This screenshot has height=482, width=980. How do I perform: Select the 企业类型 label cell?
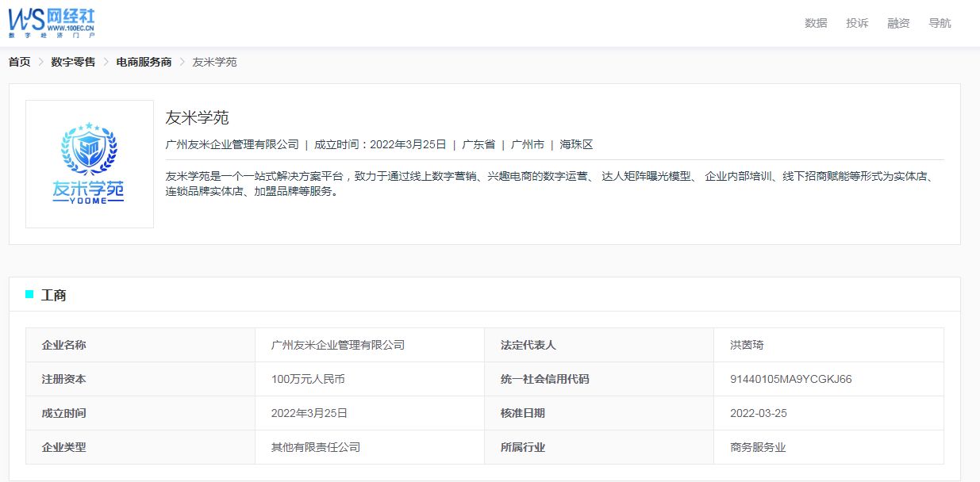(140, 447)
